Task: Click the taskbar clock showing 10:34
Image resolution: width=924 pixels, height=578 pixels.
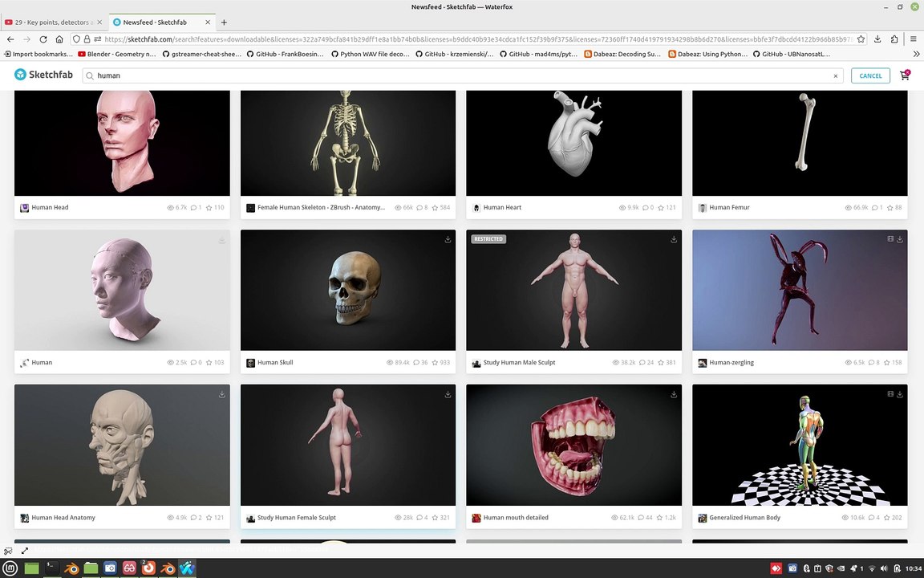Action: (914, 568)
